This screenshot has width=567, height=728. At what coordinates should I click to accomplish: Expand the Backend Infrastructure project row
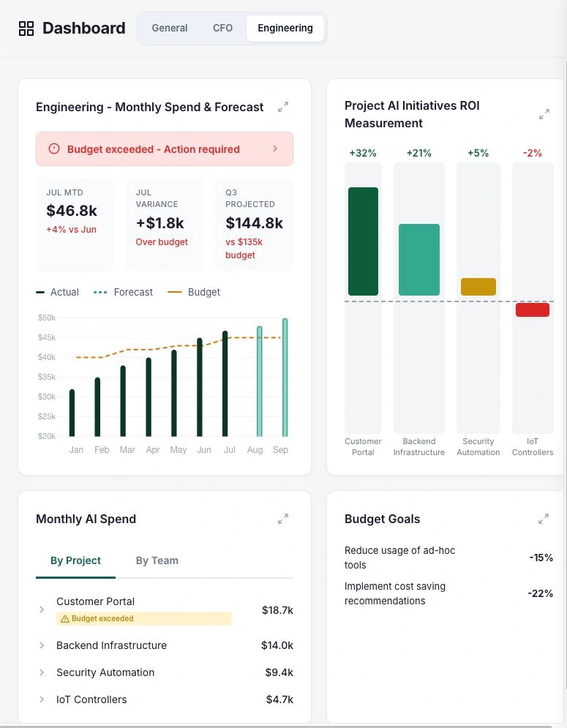click(42, 645)
